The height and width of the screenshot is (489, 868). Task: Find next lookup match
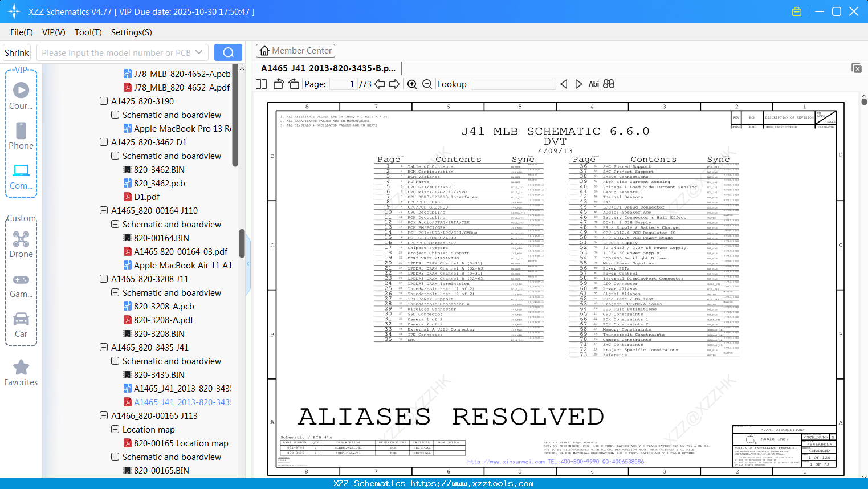(578, 84)
